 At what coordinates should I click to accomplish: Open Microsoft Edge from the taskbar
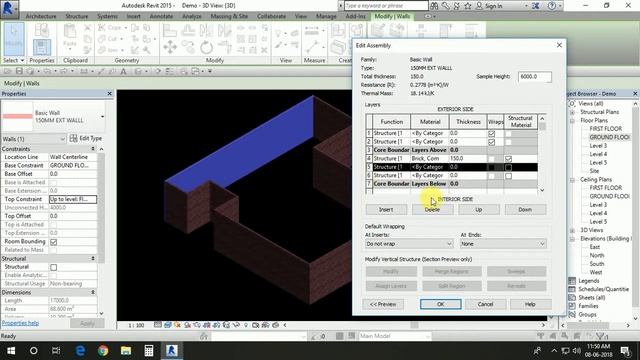80,351
